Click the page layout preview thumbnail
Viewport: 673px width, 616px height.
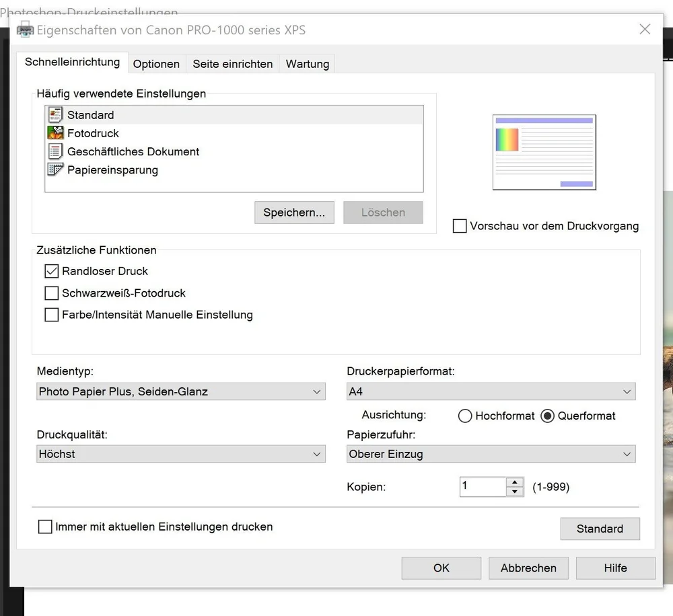pyautogui.click(x=544, y=152)
